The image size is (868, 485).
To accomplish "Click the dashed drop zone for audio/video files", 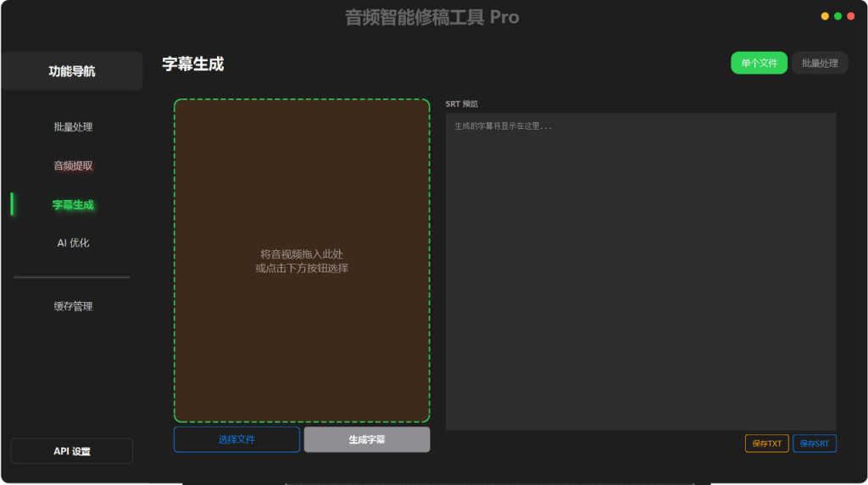I will [x=302, y=261].
